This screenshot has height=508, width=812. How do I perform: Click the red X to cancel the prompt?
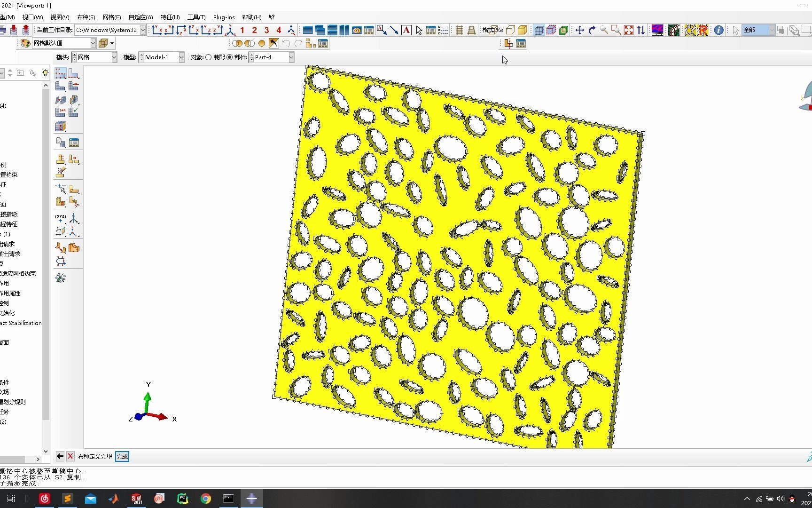pyautogui.click(x=70, y=456)
